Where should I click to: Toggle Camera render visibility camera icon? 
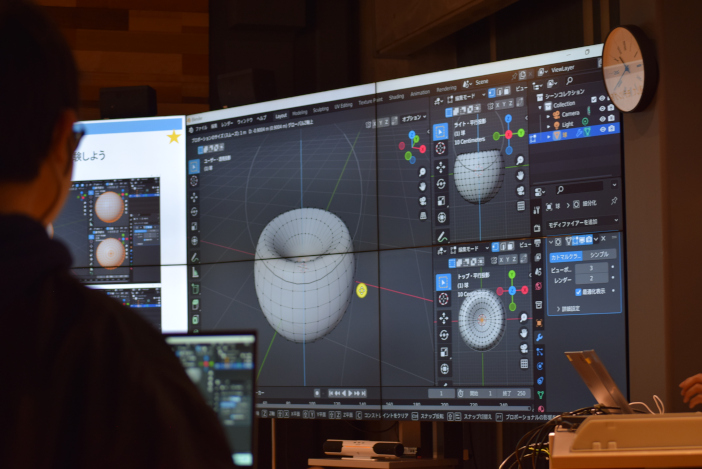(x=612, y=107)
